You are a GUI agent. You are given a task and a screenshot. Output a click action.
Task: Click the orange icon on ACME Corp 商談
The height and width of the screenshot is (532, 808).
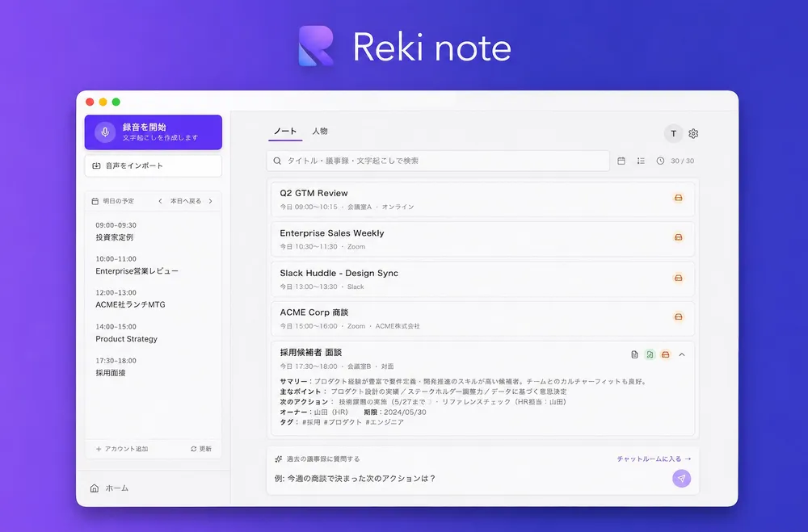(679, 316)
